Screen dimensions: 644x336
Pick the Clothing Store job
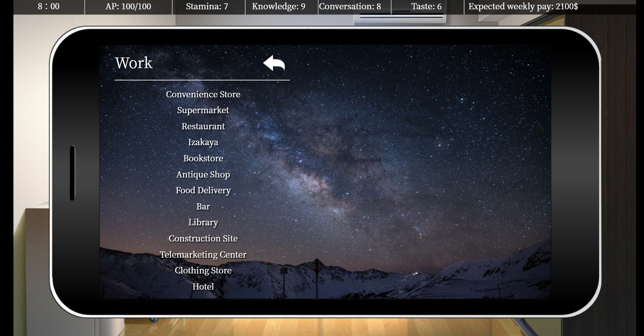[x=203, y=271]
